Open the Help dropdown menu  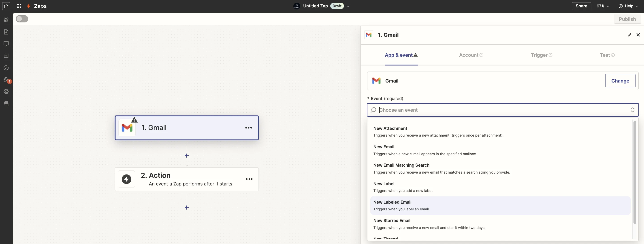pyautogui.click(x=628, y=6)
